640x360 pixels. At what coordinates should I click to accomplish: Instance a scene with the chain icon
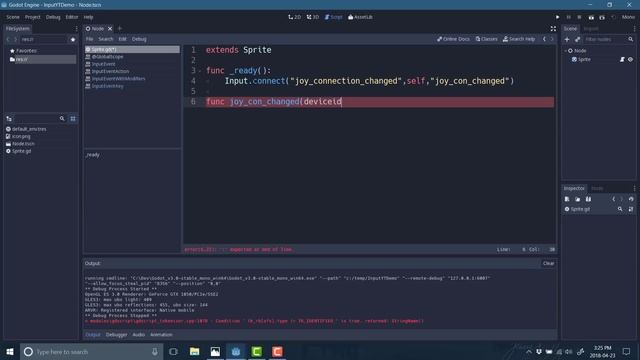point(577,39)
